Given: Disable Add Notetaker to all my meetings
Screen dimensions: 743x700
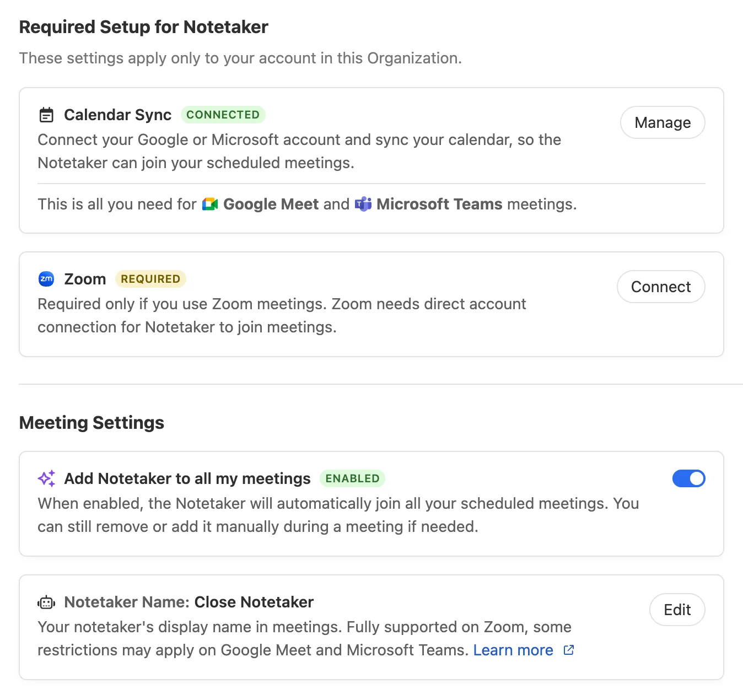Looking at the screenshot, I should pos(688,478).
